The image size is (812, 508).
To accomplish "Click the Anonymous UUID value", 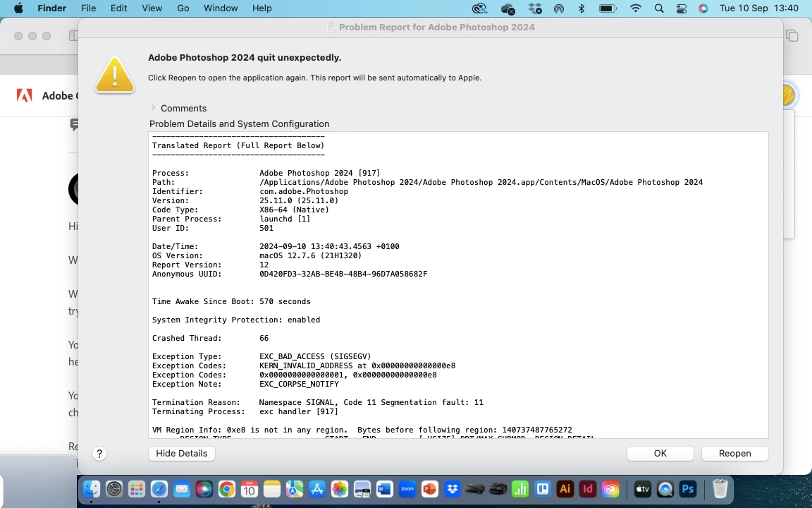I will [x=343, y=274].
